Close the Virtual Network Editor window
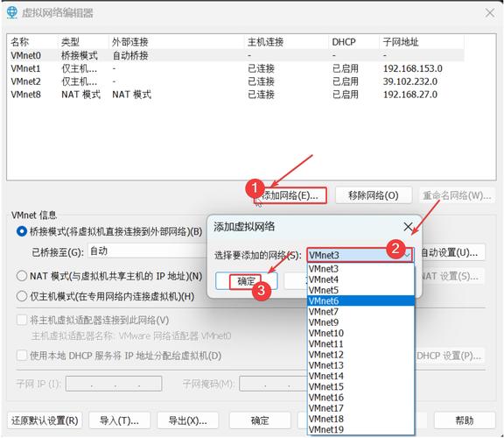 point(490,13)
